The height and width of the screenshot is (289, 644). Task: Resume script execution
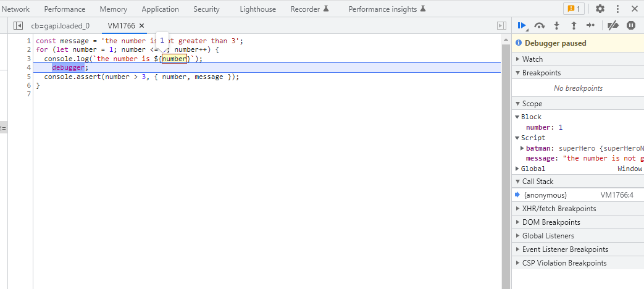click(x=522, y=25)
